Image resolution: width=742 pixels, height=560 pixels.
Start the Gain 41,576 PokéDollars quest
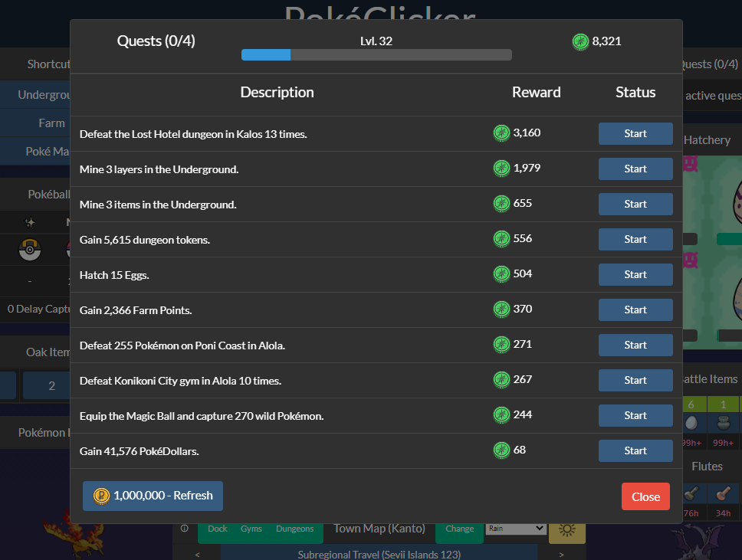tap(635, 450)
